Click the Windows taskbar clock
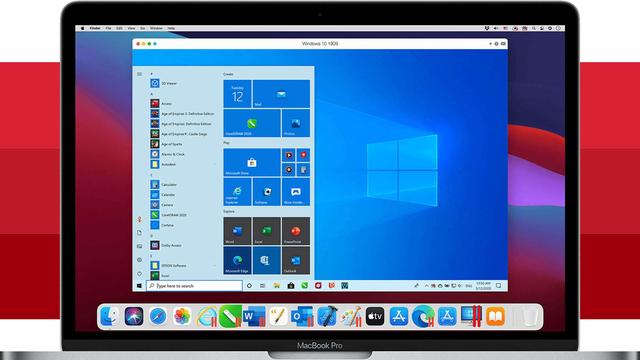The image size is (640, 360). pos(483,286)
